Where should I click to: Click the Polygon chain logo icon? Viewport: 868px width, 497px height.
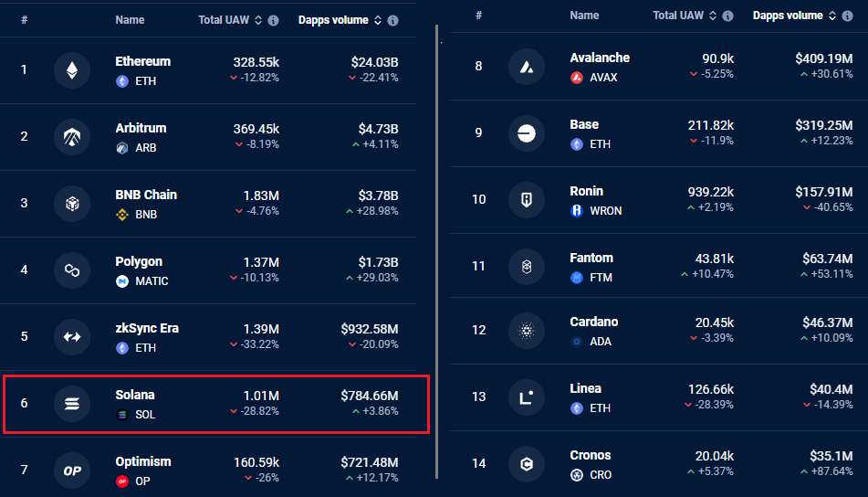tap(72, 270)
